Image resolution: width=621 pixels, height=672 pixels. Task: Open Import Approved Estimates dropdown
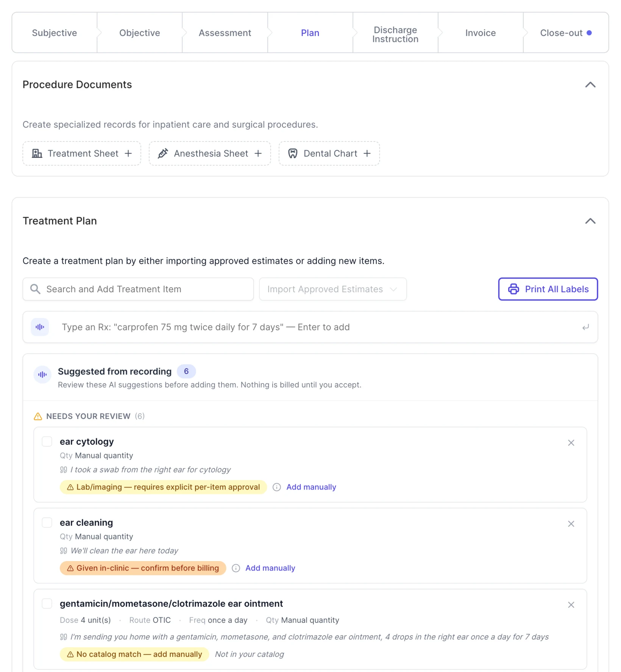coord(333,289)
